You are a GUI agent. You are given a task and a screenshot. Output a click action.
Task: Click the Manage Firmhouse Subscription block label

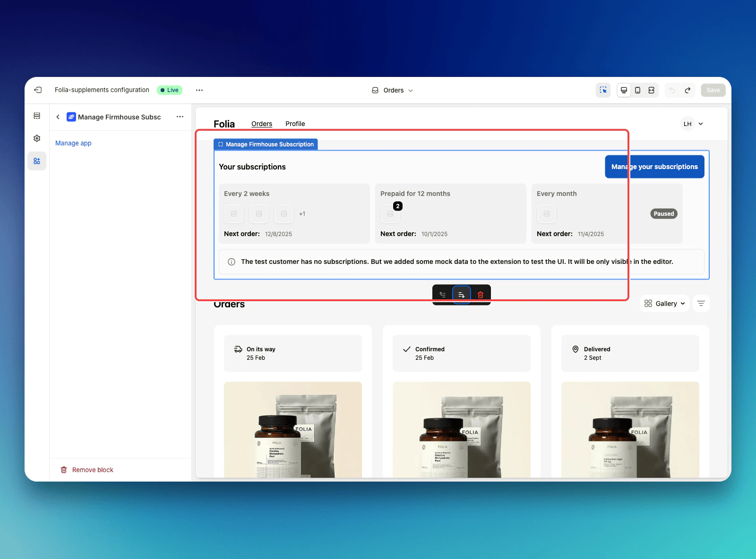[266, 144]
